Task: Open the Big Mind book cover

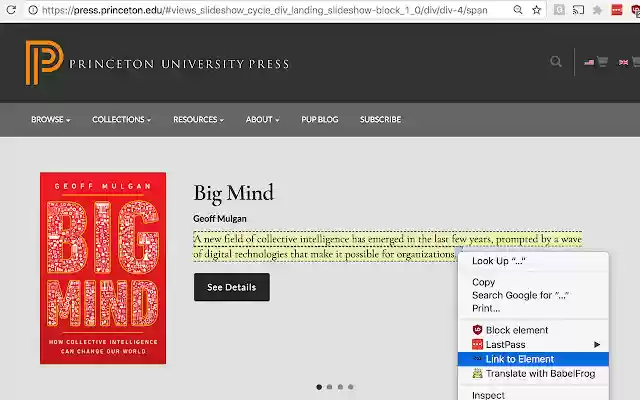Action: point(103,268)
